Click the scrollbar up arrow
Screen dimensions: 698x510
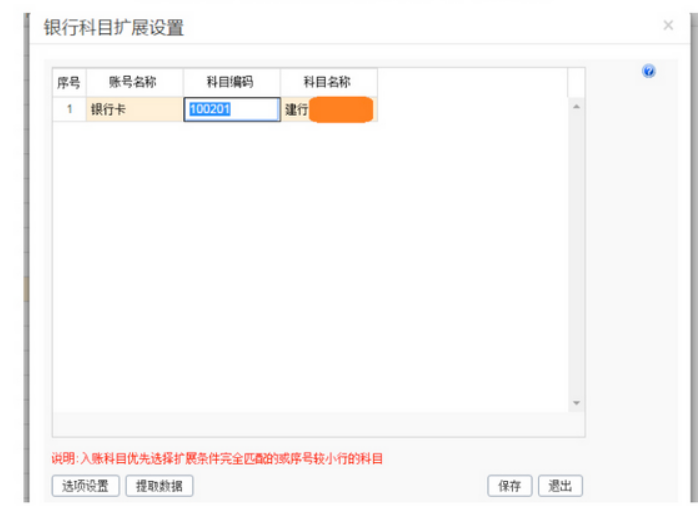[x=576, y=107]
